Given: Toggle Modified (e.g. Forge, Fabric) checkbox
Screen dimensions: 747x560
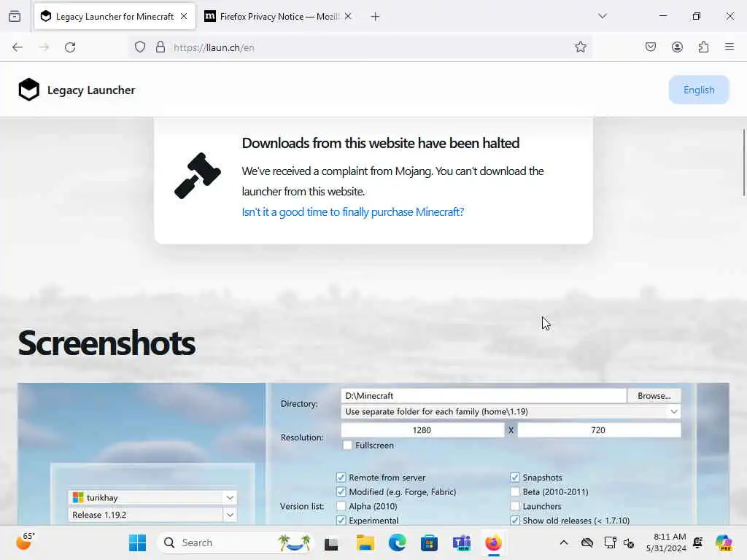Looking at the screenshot, I should [x=341, y=491].
